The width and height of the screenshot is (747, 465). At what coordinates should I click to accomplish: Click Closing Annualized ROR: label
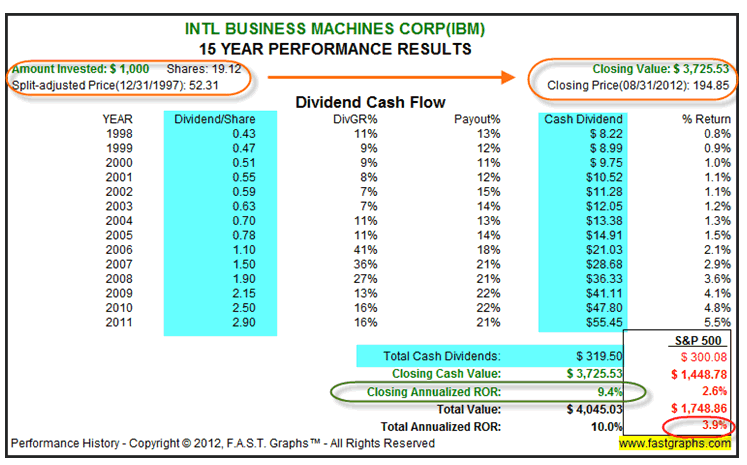(434, 392)
